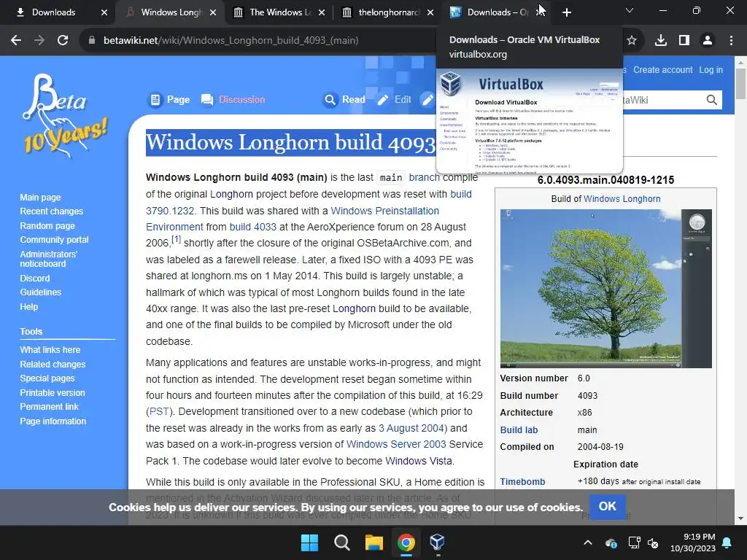747x560 pixels.
Task: Show hidden system tray icons
Action: [588, 542]
